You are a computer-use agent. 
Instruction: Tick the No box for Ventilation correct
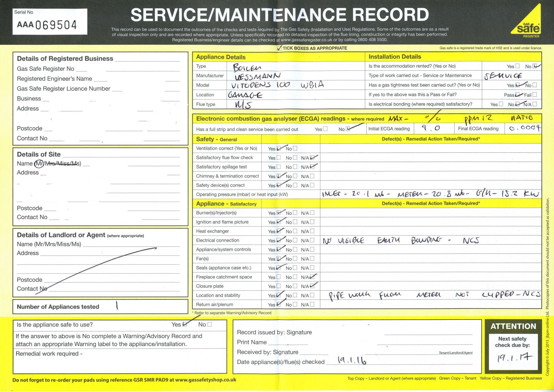[295, 148]
